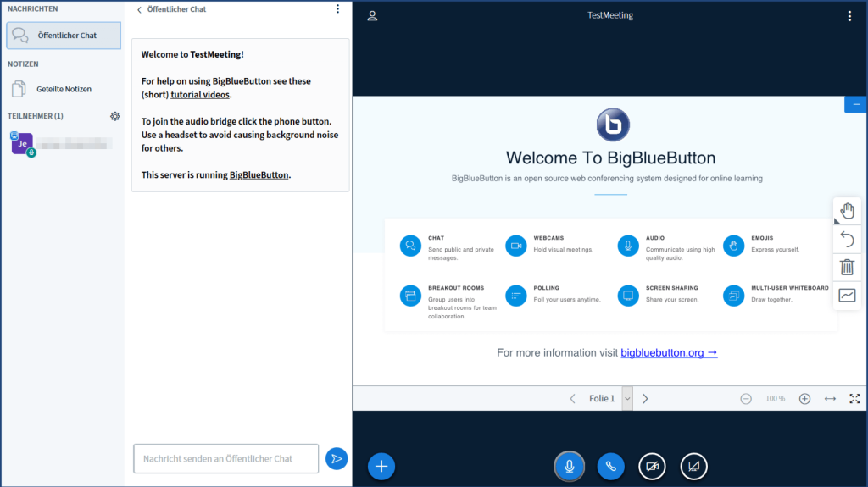This screenshot has width=868, height=487.
Task: Click the Multi-User Whiteboard icon on slide
Action: (733, 296)
